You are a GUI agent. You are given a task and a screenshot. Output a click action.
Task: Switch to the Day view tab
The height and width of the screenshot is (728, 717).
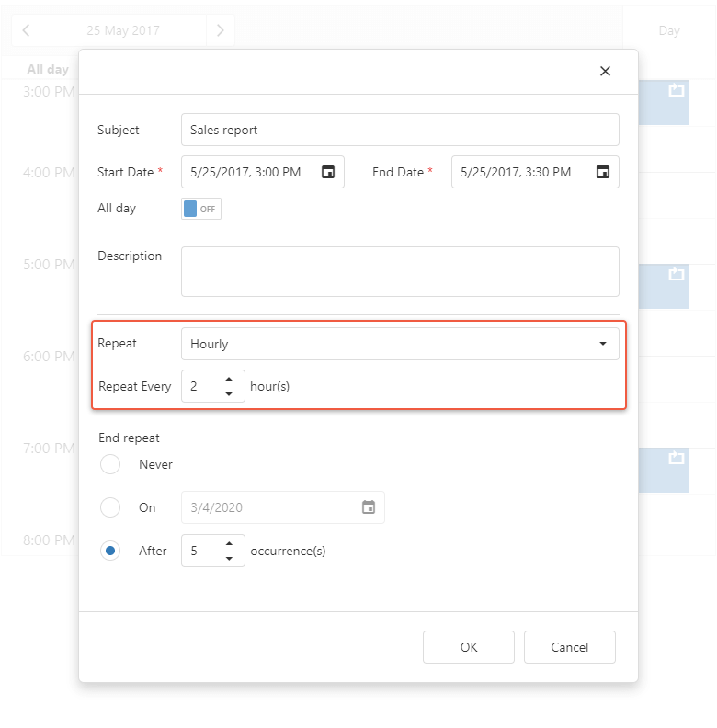point(669,30)
